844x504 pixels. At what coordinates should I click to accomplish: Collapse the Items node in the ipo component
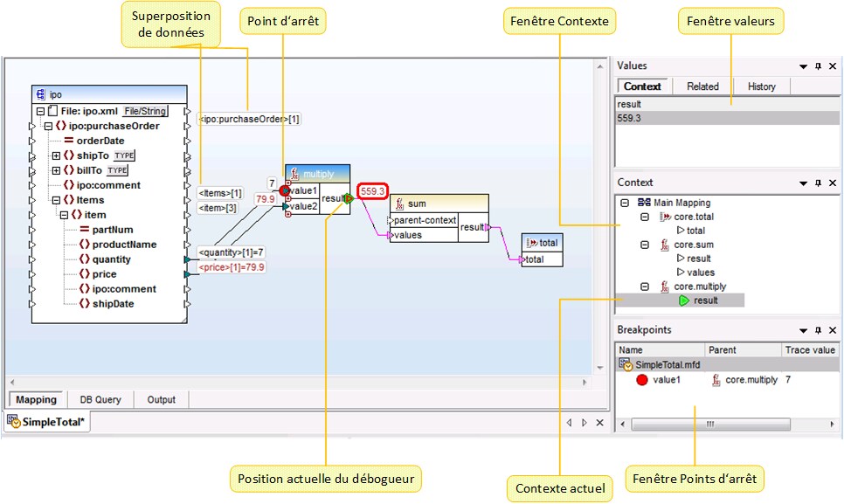[x=58, y=197]
